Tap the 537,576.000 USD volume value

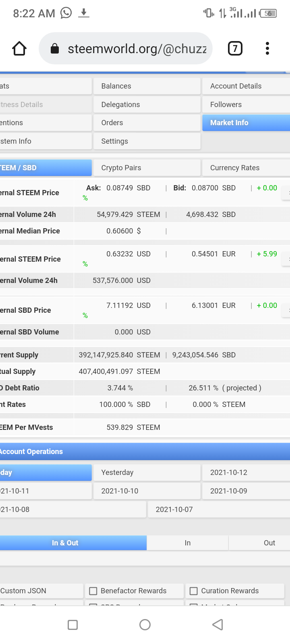pos(122,281)
